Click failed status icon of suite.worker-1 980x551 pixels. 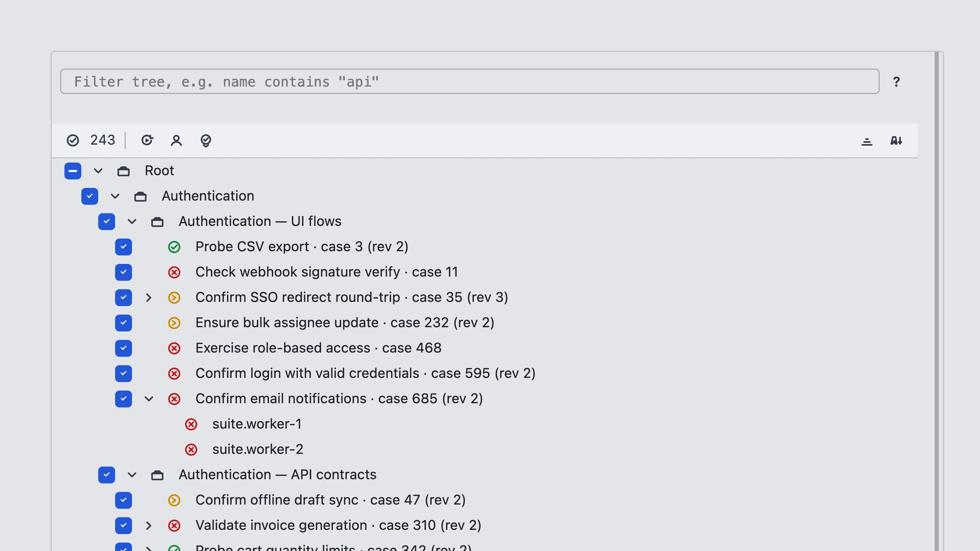coord(191,424)
